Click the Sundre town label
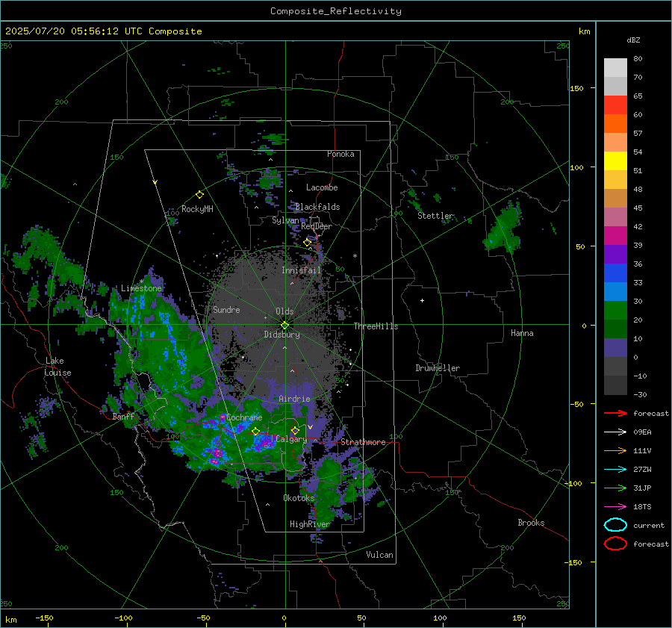 (x=226, y=309)
